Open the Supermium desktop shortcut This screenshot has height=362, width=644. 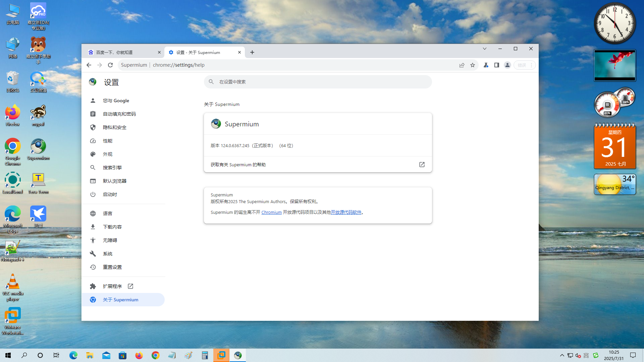(38, 149)
